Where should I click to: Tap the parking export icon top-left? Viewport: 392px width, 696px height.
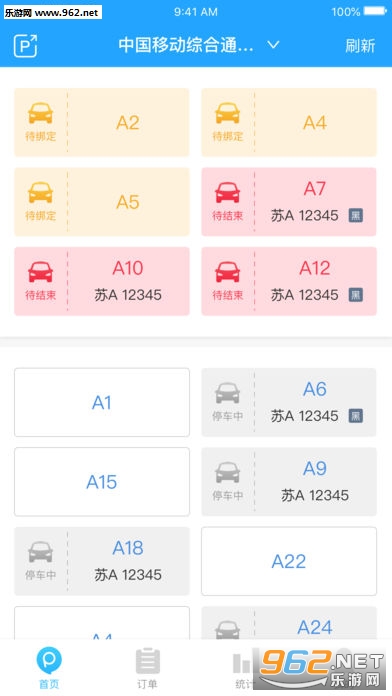(25, 45)
